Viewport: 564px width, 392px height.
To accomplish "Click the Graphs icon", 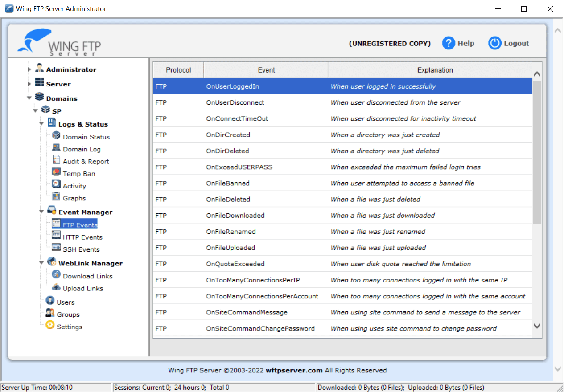I will point(56,197).
